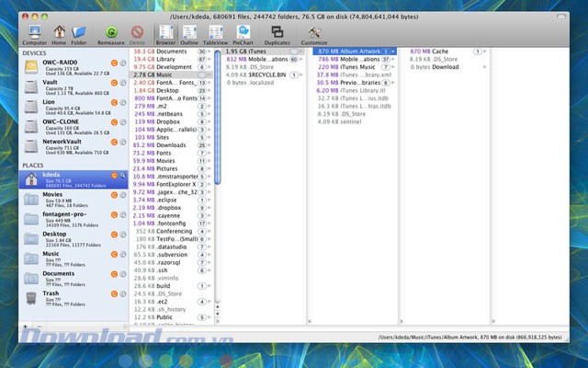Select Movies in the Places sidebar

click(52, 198)
